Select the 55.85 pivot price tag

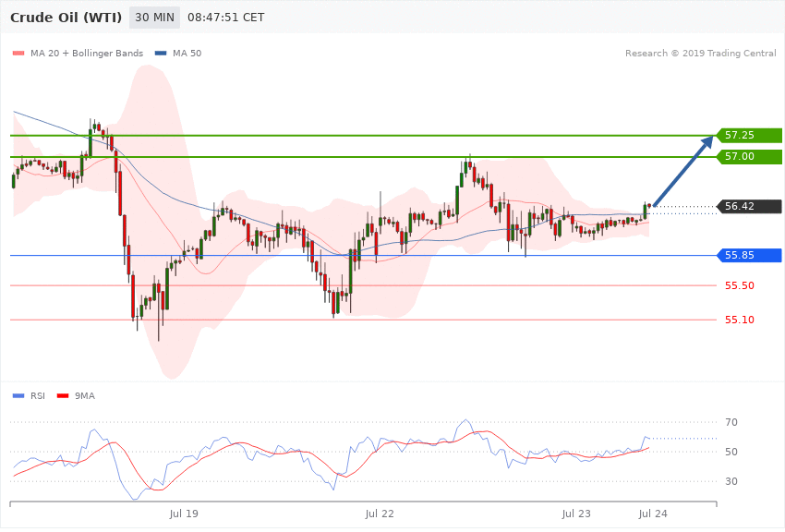point(749,255)
